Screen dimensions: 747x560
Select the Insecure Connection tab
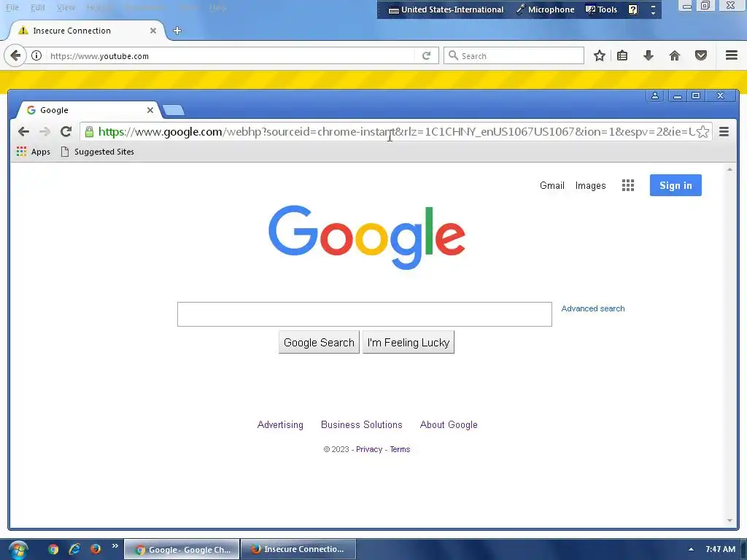88,31
